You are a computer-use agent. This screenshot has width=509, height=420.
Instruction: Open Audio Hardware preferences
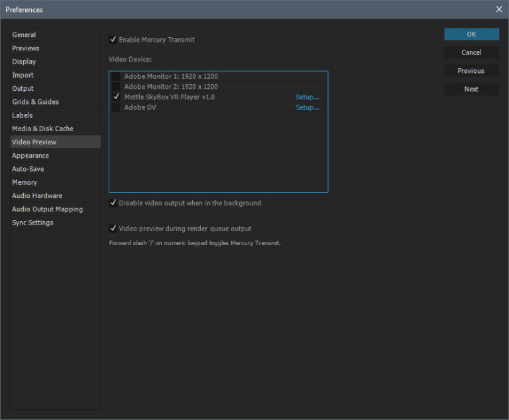pos(37,196)
